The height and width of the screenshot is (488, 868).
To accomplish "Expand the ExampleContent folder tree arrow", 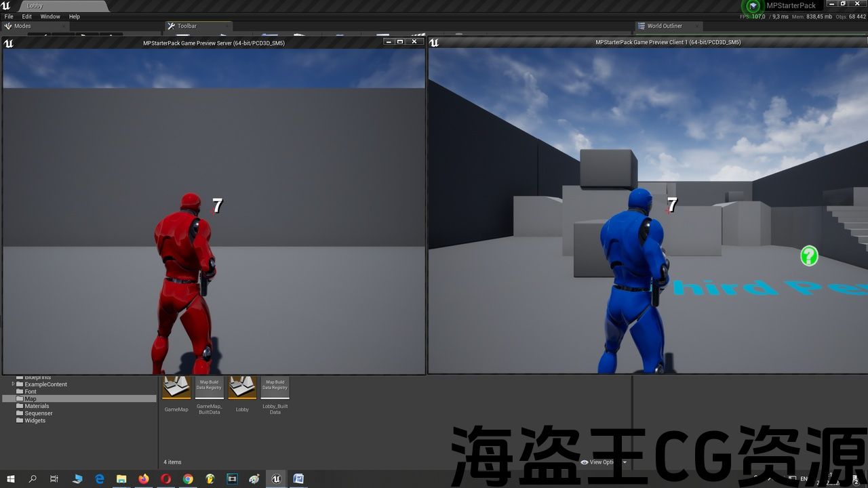I will point(13,384).
